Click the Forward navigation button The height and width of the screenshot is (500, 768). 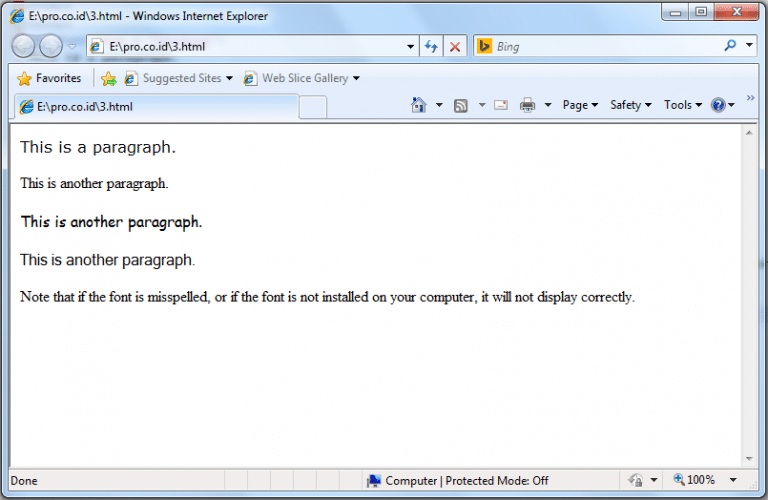pyautogui.click(x=50, y=46)
